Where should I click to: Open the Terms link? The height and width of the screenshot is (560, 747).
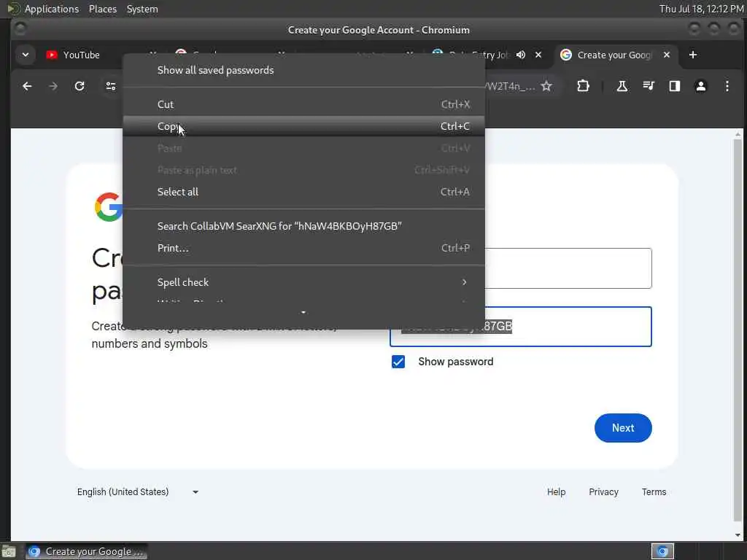[654, 492]
